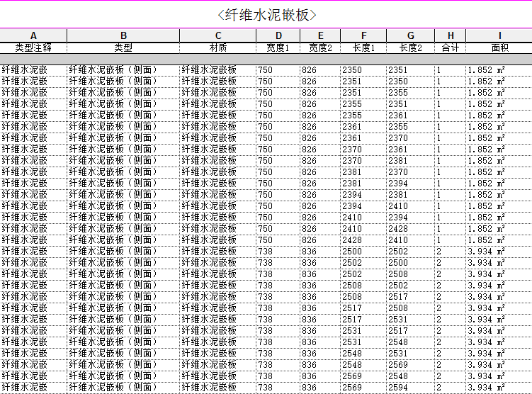The height and width of the screenshot is (394, 532).
Task: Select 材质 cell in the 2548/2531 row
Action: click(x=217, y=354)
